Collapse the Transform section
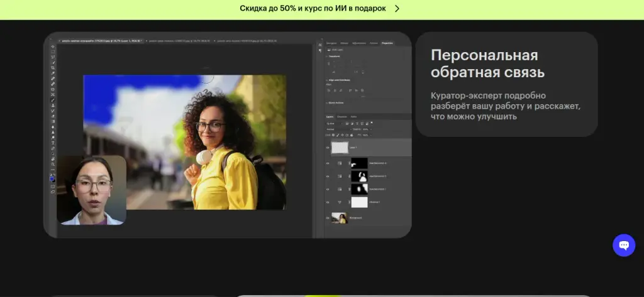Screen dimensions: 644x297 [326, 57]
